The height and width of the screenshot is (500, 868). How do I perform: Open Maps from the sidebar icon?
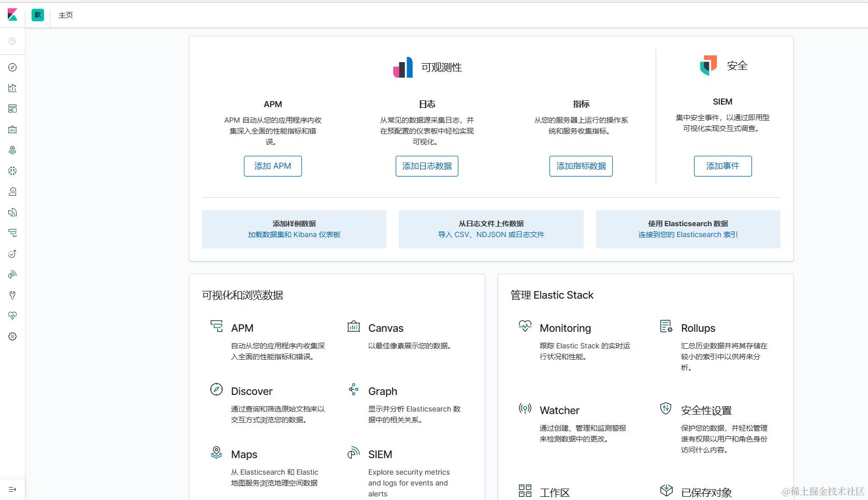coord(12,150)
